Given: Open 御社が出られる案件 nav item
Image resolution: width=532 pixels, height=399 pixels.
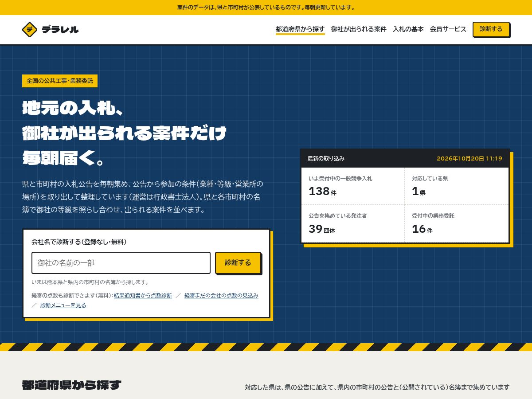Looking at the screenshot, I should point(359,29).
